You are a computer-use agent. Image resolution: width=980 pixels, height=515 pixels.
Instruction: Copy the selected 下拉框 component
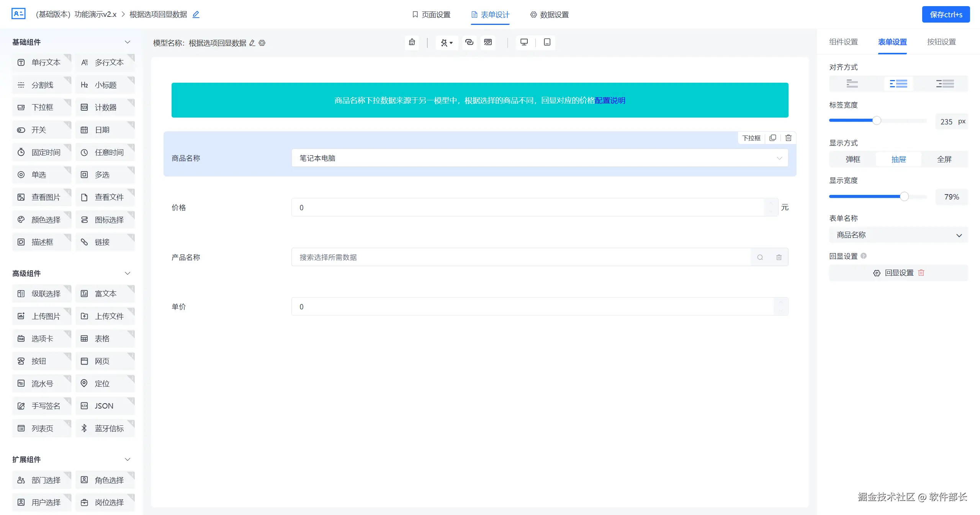(772, 138)
